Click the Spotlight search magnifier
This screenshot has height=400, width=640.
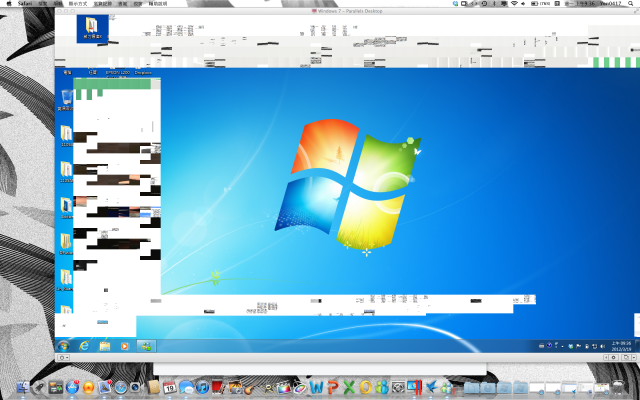632,3
